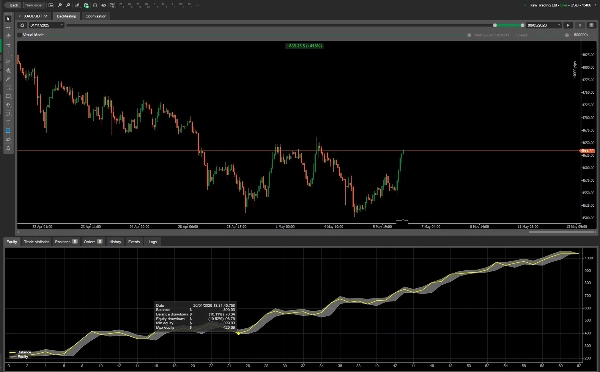Click the green clipboard icon in top toolbar
The width and height of the screenshot is (600, 372).
coord(86,5)
